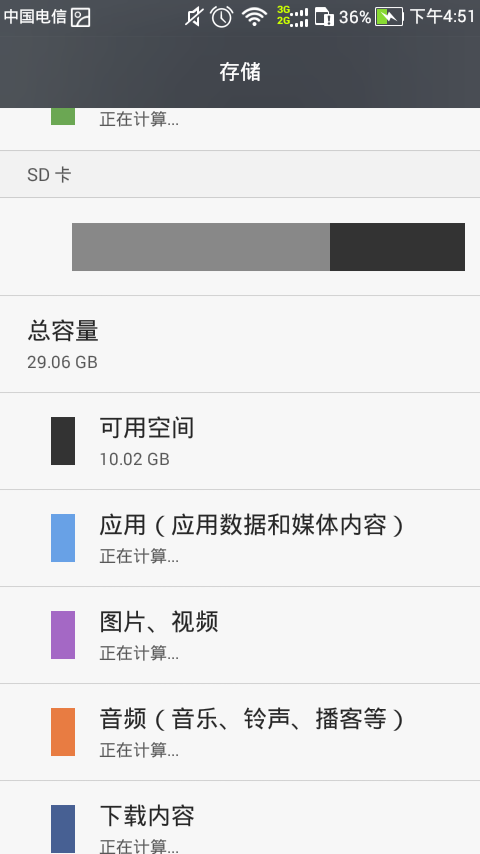This screenshot has height=854, width=480.
Task: Tap the SD card alert status icon
Action: (324, 17)
